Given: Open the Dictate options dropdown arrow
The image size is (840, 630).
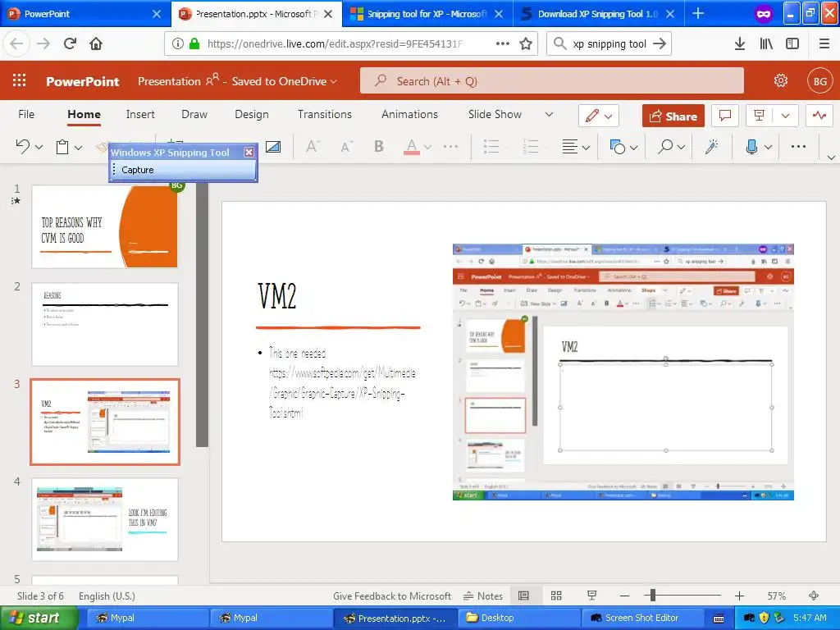Looking at the screenshot, I should [768, 147].
